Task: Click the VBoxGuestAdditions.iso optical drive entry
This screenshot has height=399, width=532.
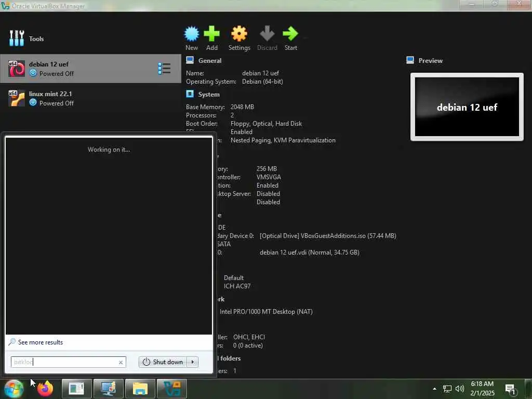Action: [x=328, y=236]
